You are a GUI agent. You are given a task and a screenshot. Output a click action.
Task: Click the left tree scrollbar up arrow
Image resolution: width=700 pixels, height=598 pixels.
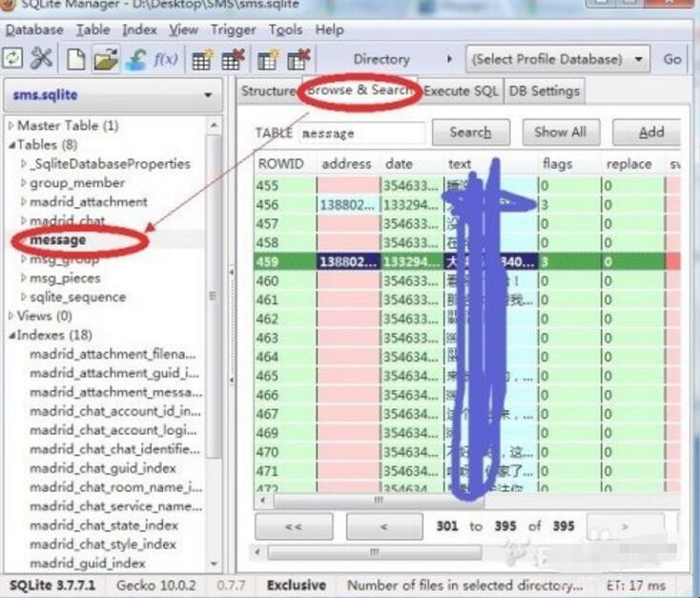(214, 126)
